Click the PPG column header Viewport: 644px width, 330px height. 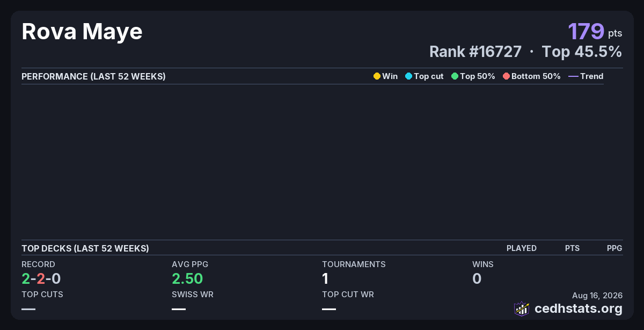pos(614,248)
